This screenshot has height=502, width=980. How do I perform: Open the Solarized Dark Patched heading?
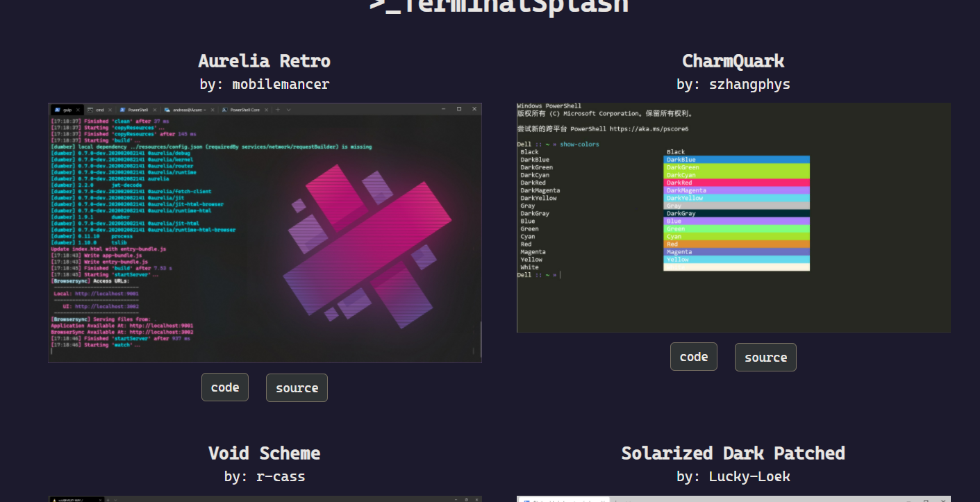click(733, 453)
